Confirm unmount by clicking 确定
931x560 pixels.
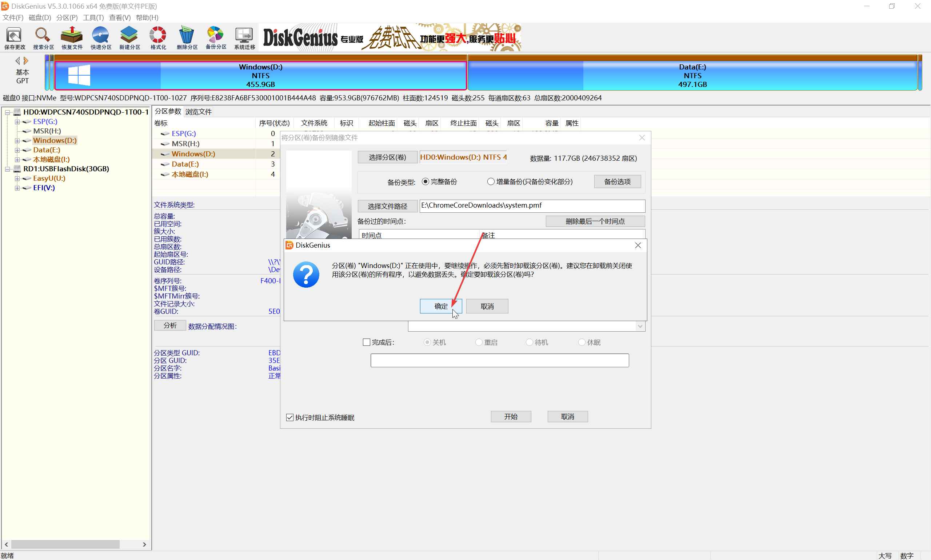click(440, 306)
